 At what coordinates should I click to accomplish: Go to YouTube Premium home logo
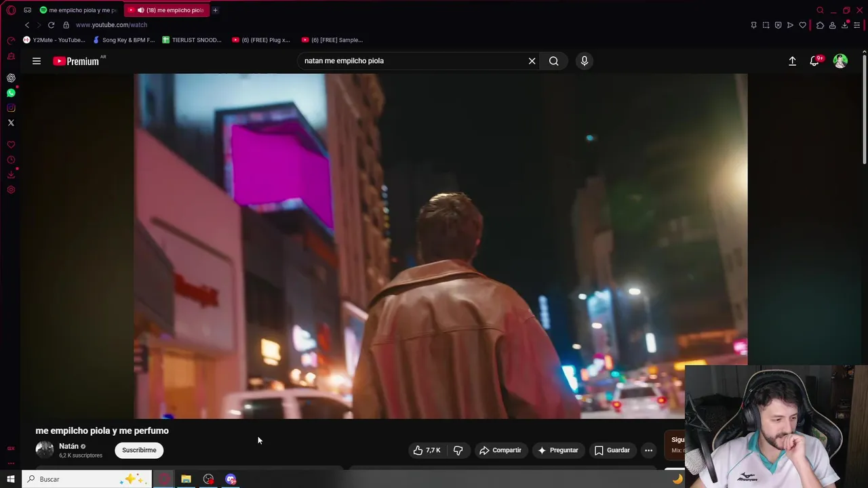[x=77, y=61]
